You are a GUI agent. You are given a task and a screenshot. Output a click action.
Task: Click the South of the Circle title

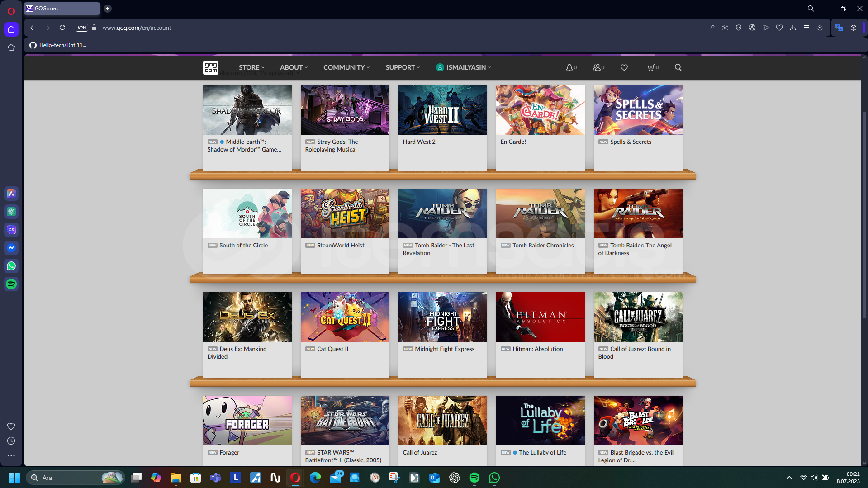click(244, 246)
